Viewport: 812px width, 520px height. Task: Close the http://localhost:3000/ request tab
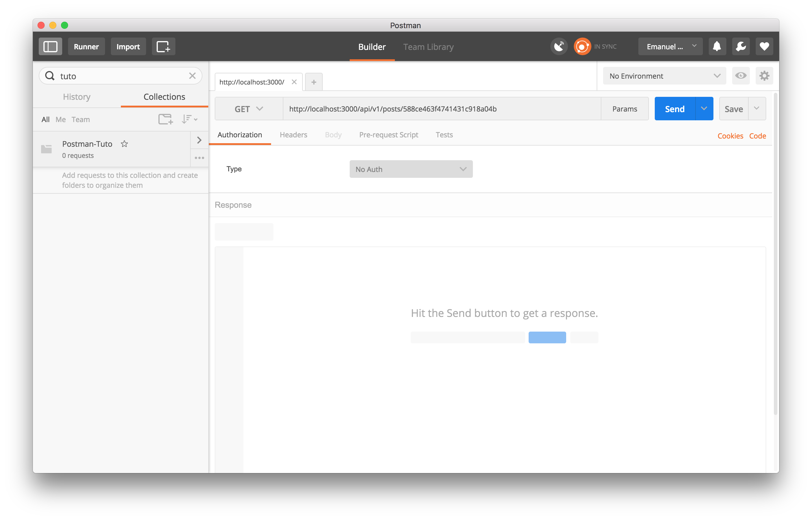point(294,82)
